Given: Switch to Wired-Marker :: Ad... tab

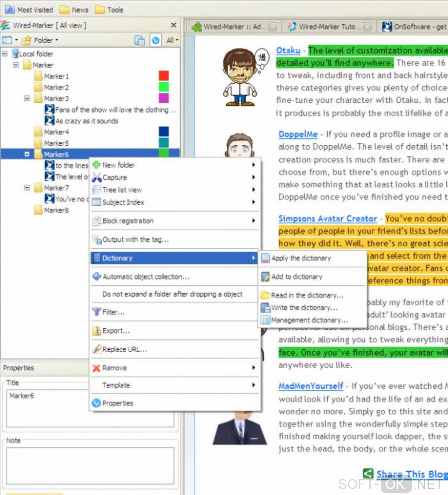Looking at the screenshot, I should pyautogui.click(x=234, y=26).
